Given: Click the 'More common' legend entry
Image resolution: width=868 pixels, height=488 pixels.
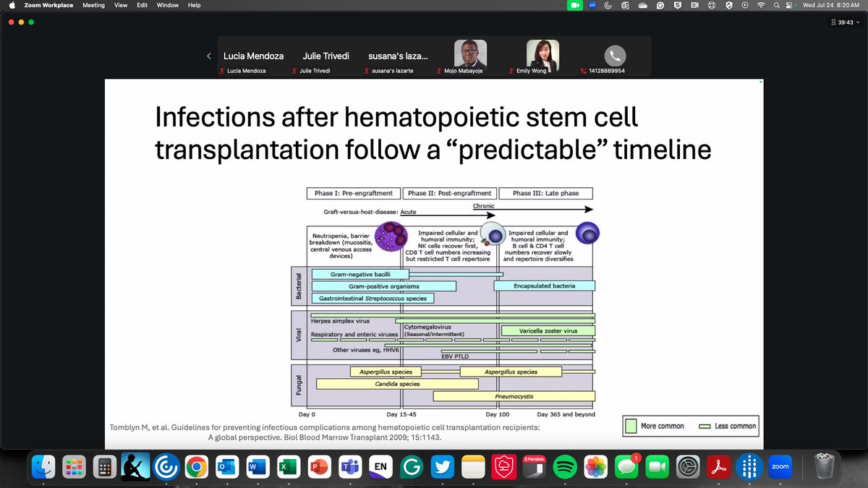Looking at the screenshot, I should point(653,426).
